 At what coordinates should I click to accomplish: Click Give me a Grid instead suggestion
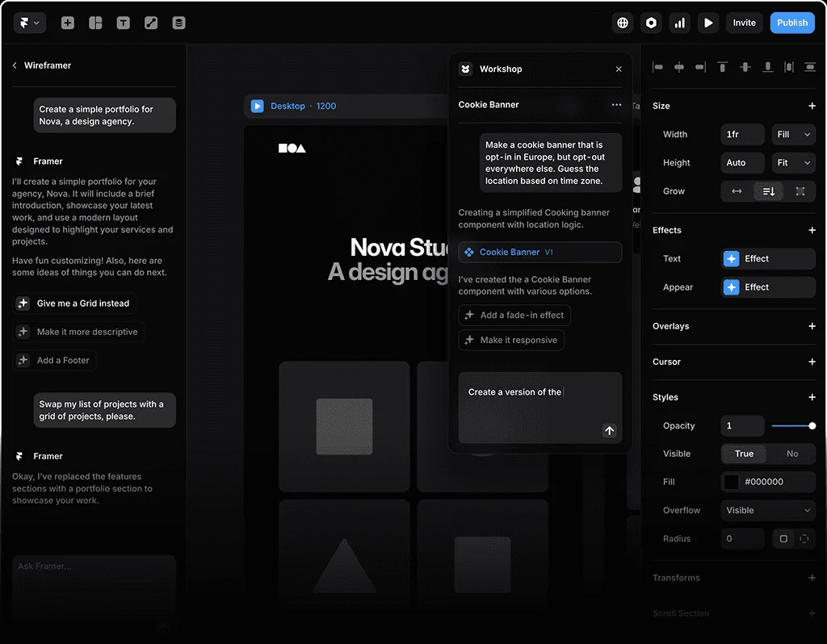[x=74, y=303]
